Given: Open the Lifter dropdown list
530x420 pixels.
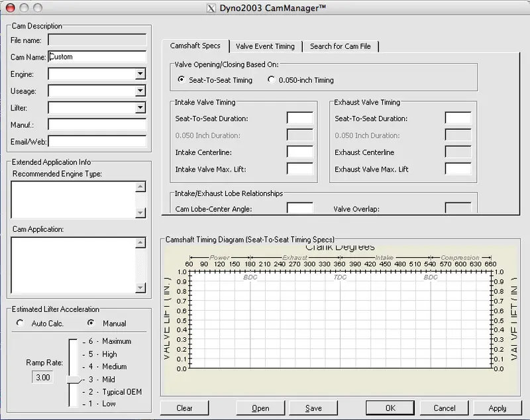Looking at the screenshot, I should [x=140, y=107].
